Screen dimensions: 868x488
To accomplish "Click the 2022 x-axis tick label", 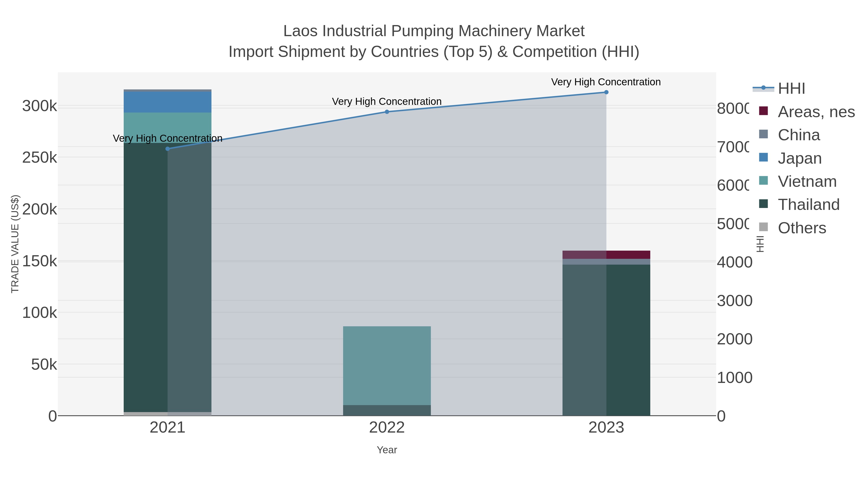I will [x=387, y=428].
